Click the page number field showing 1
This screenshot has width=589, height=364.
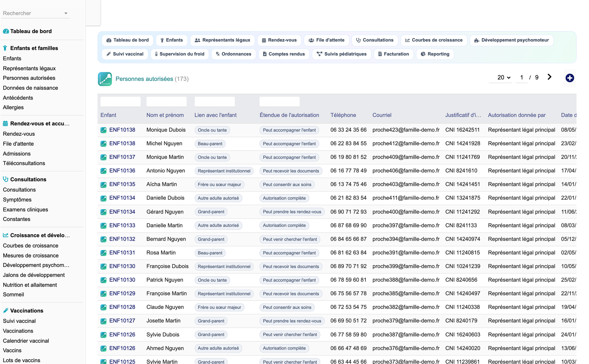522,78
